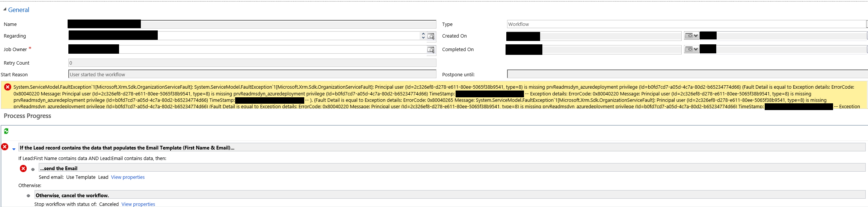The width and height of the screenshot is (868, 207).
Task: Click the Job Owner label
Action: pos(15,50)
